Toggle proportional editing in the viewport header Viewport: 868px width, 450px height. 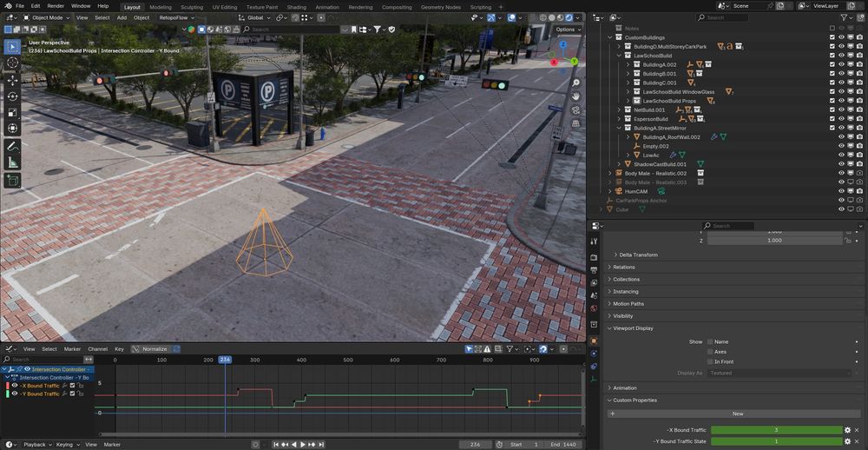pyautogui.click(x=322, y=17)
